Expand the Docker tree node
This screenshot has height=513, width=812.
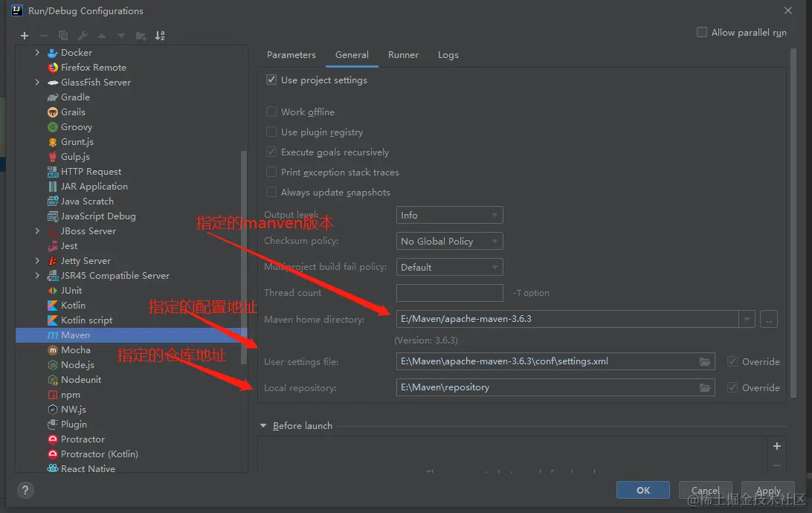point(37,53)
